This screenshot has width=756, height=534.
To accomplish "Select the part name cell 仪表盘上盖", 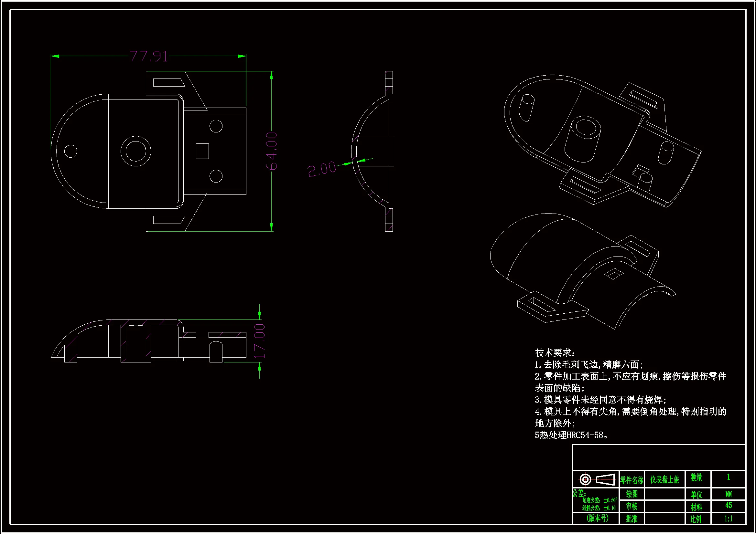I will (x=664, y=479).
